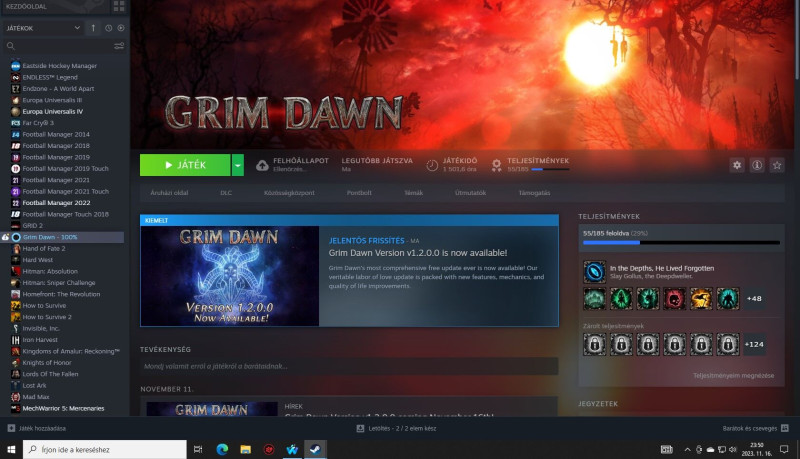Image resolution: width=800 pixels, height=459 pixels.
Task: Open the Áruházi oldal tab
Action: click(169, 193)
